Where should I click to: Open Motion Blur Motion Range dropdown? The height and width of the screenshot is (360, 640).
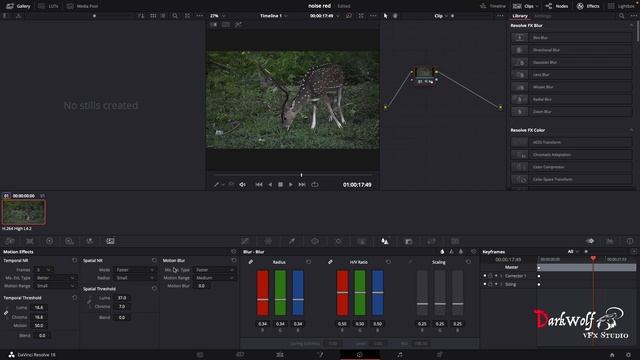click(x=214, y=278)
